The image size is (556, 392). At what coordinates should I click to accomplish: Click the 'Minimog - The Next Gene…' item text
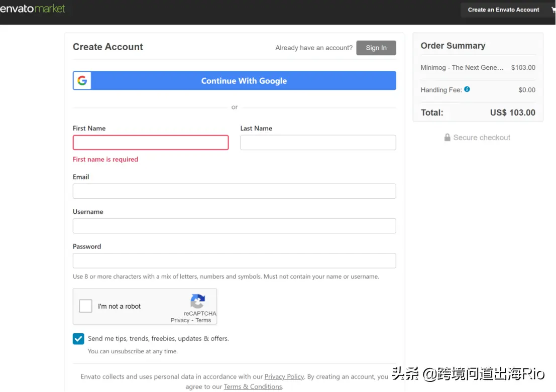click(x=462, y=67)
